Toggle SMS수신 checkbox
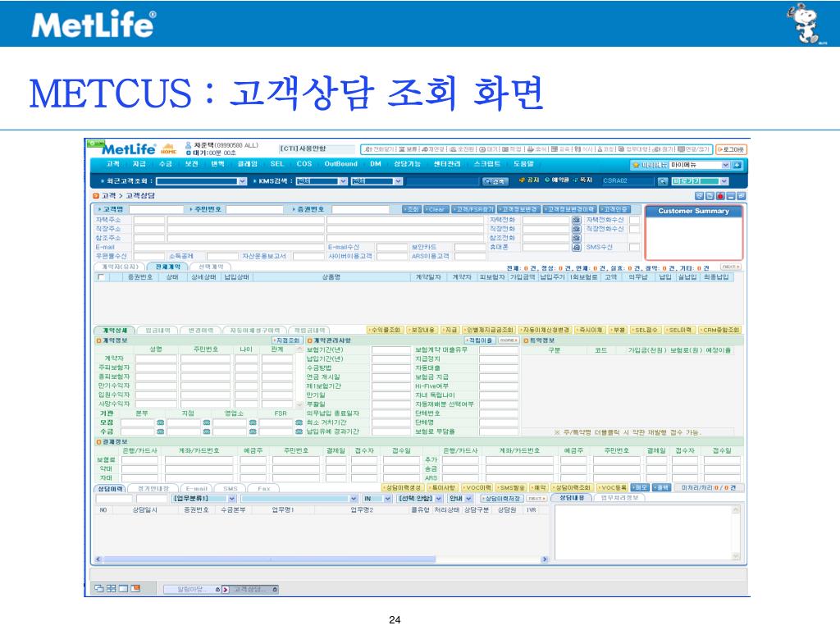Screen dimensions: 840x630 [x=634, y=248]
